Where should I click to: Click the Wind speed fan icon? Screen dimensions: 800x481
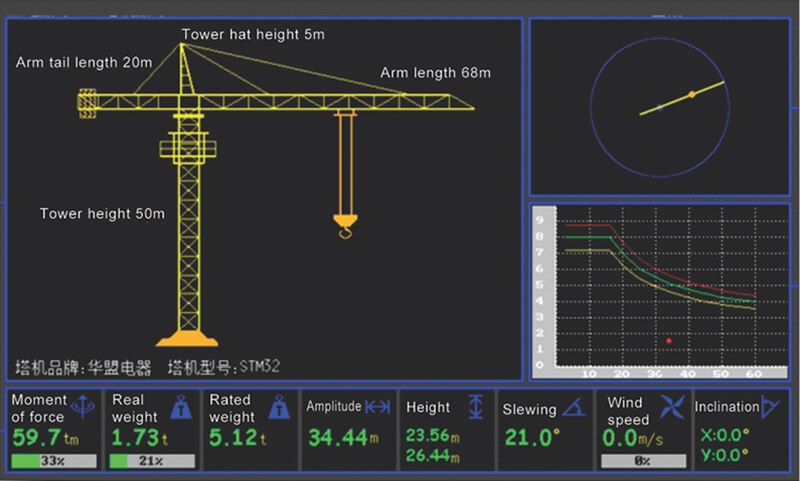[671, 409]
